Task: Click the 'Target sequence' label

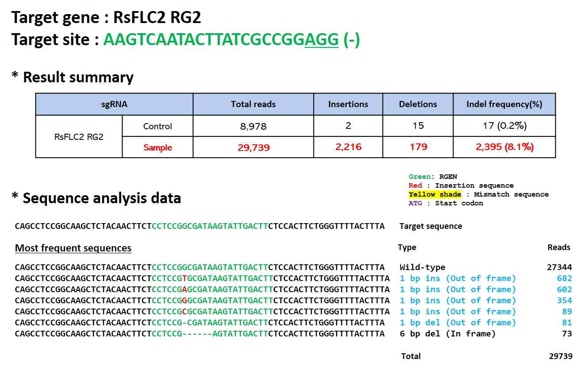Action: click(431, 226)
